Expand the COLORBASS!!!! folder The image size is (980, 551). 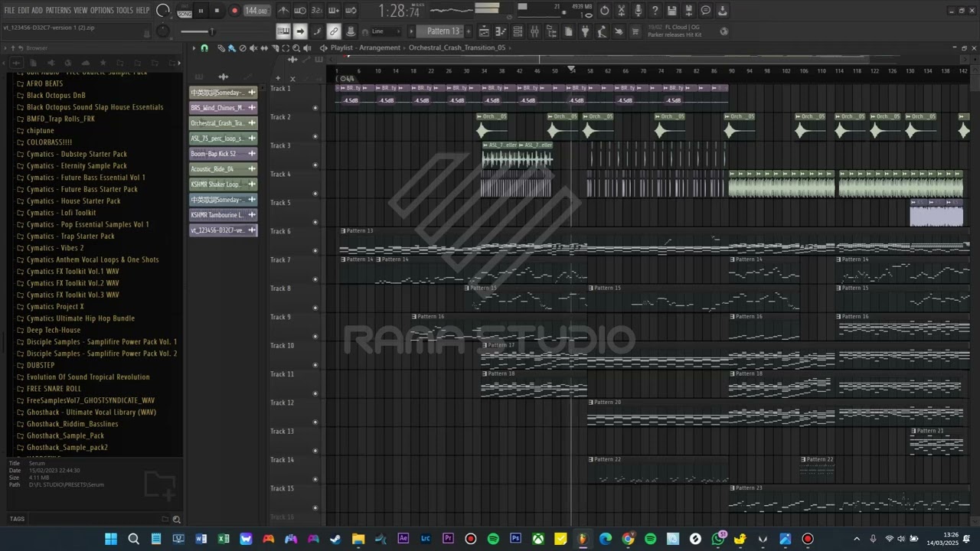(x=49, y=142)
